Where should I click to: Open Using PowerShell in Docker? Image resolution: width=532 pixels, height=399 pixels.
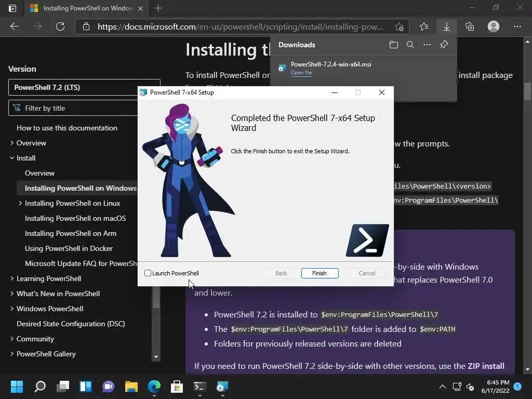coord(69,248)
